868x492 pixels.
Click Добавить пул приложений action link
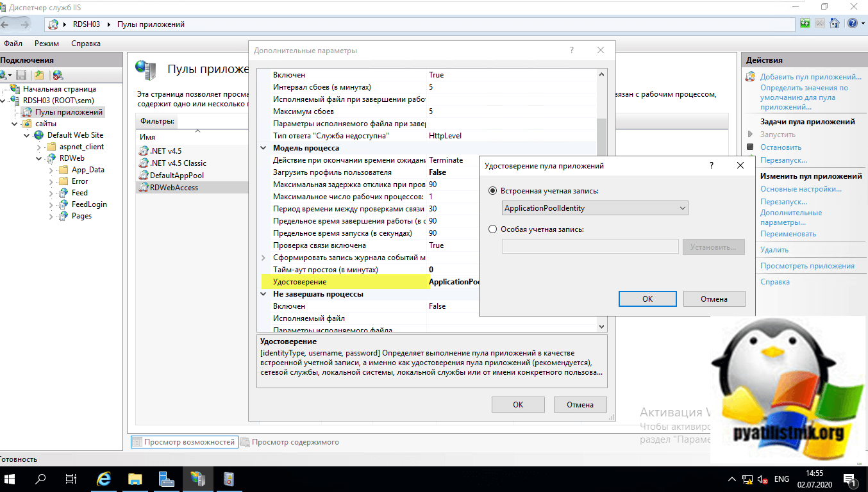tap(810, 77)
